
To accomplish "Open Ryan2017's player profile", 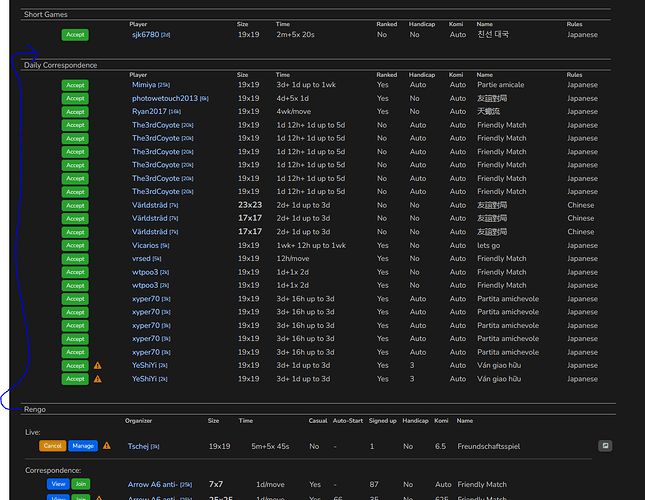I will [149, 112].
